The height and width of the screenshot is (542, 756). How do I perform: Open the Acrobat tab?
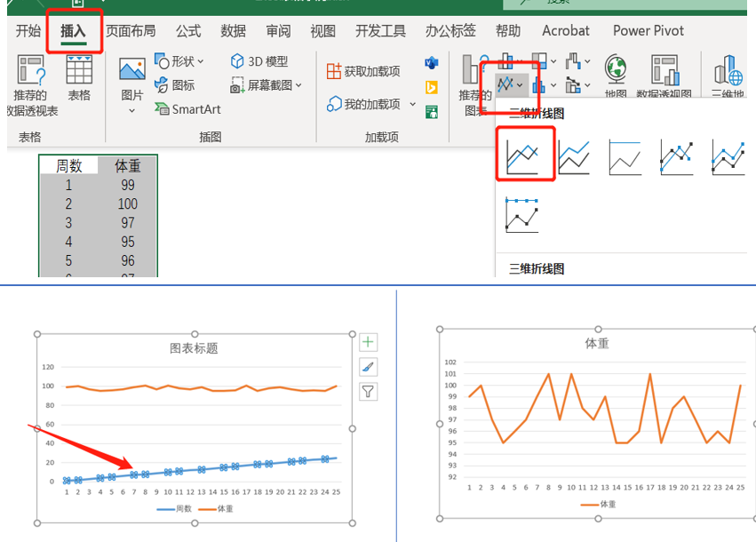coord(566,31)
